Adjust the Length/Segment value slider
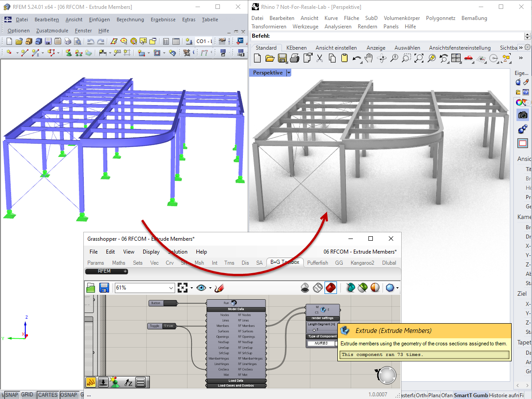The image size is (532, 399). [314, 330]
